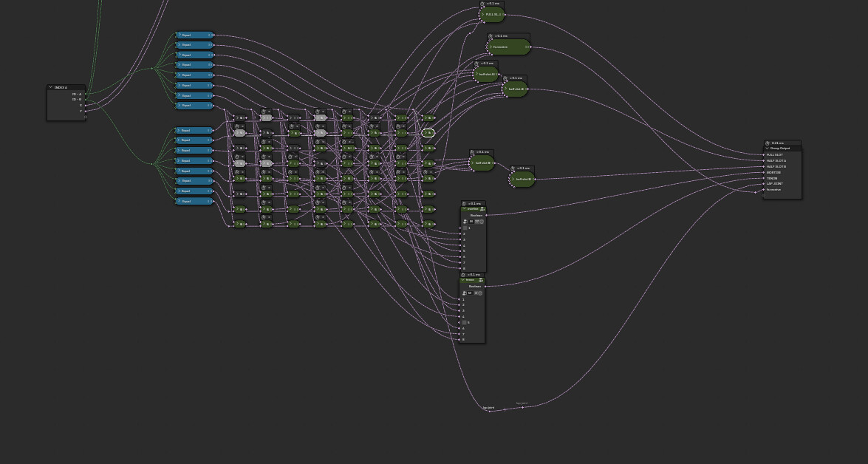
Task: Click the ID - A output socket on INDEX A
Action: click(x=86, y=94)
